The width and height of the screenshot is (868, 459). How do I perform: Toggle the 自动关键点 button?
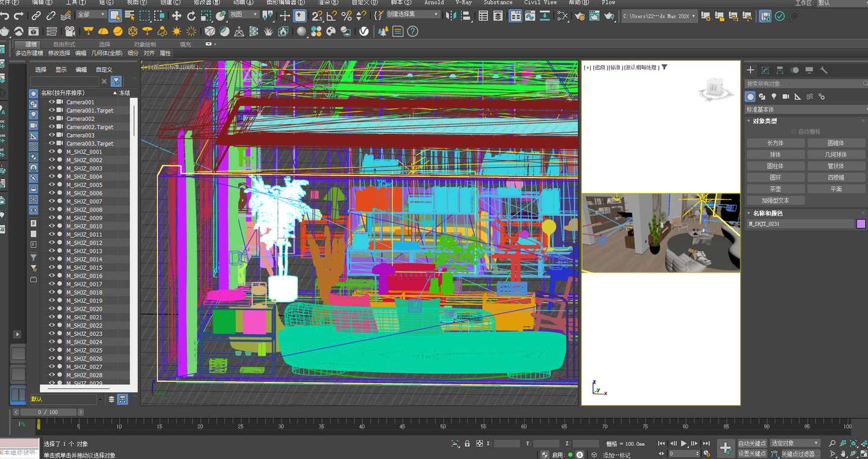752,443
